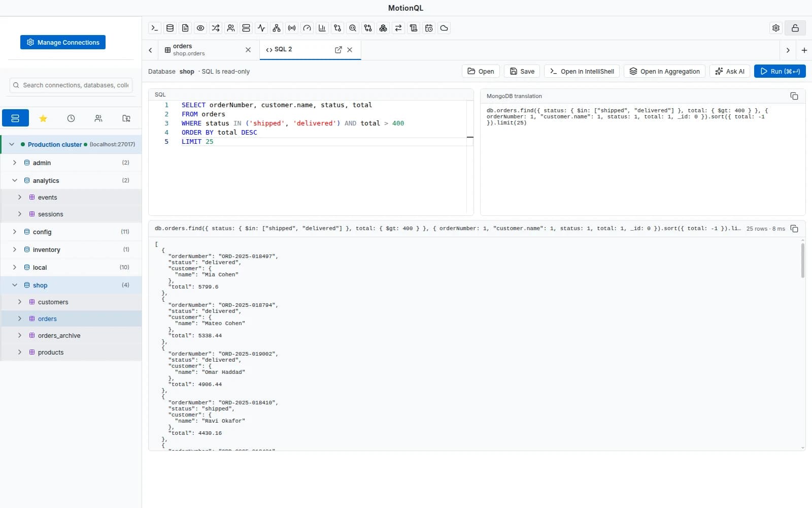Select the products collection
The height and width of the screenshot is (508, 812).
point(71,352)
